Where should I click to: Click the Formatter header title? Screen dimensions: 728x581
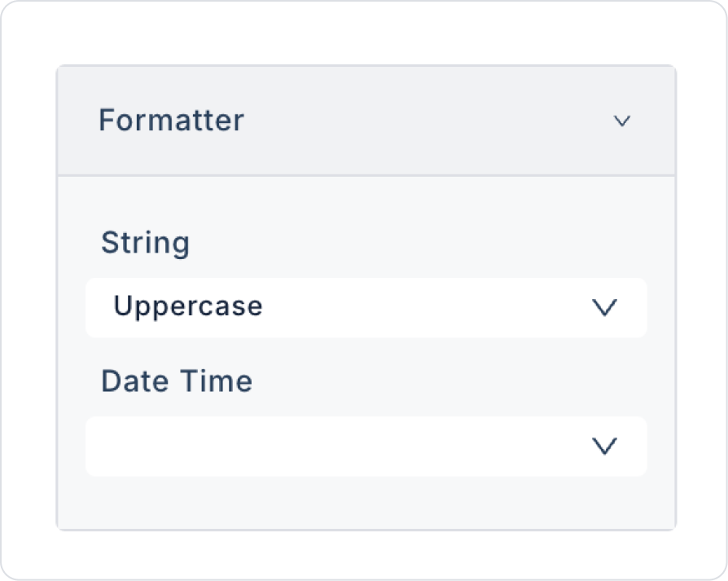coord(171,121)
